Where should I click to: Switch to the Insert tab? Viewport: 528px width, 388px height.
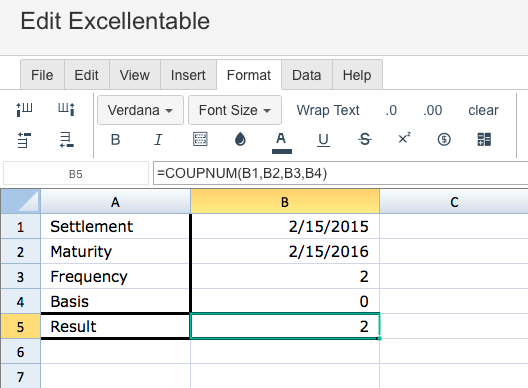(x=188, y=75)
